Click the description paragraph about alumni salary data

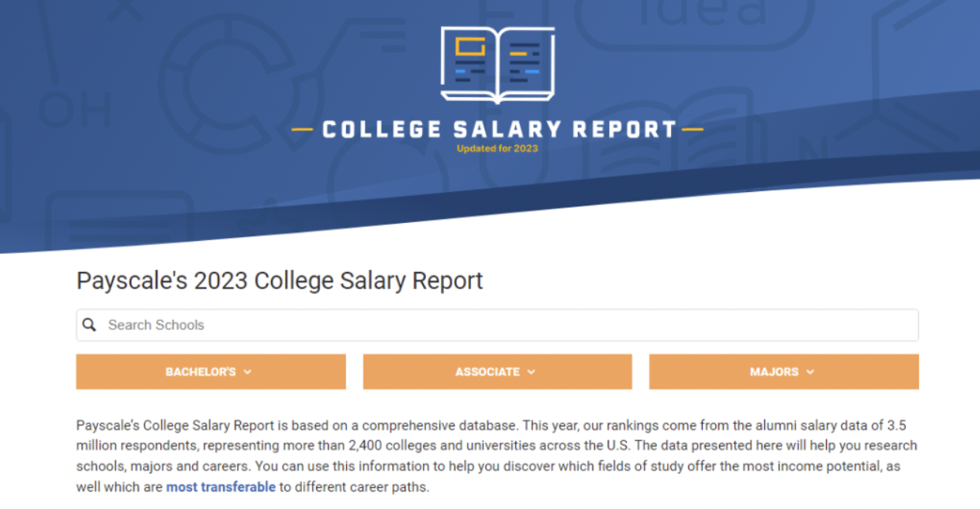[496, 456]
